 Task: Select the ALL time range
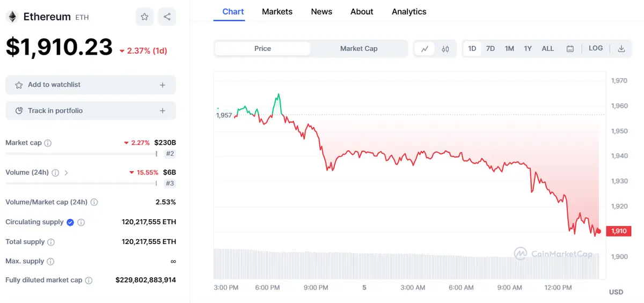coord(547,49)
